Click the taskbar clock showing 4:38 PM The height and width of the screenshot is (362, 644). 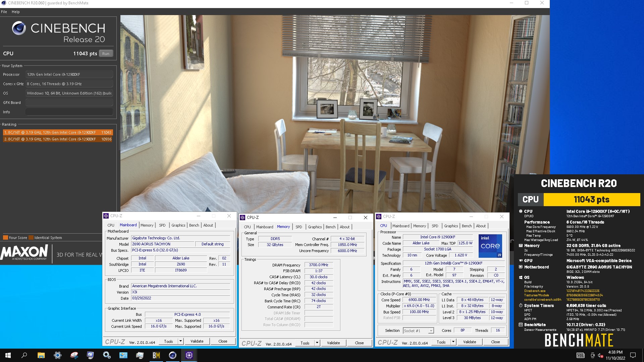click(615, 355)
